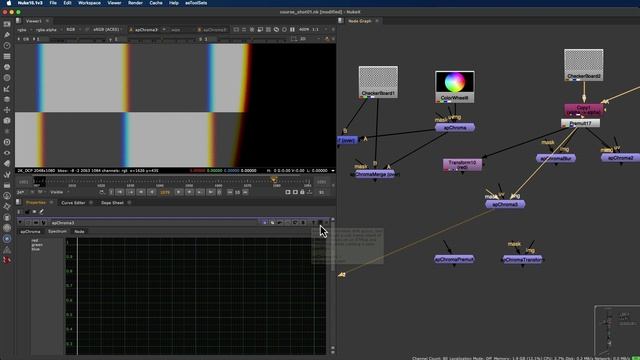The height and width of the screenshot is (360, 640).
Task: Select the ColorWheel8 node
Action: pos(455,87)
